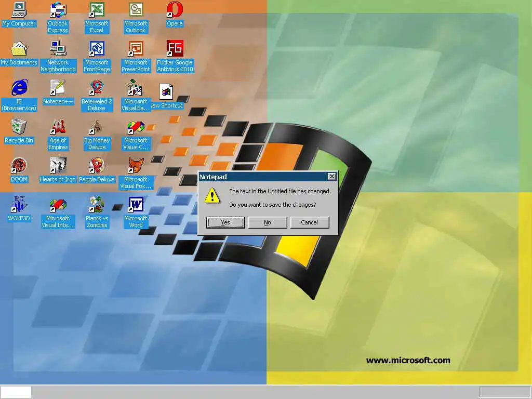The width and height of the screenshot is (532, 399).
Task: Click the Notepad dialog title bar
Action: click(x=263, y=177)
